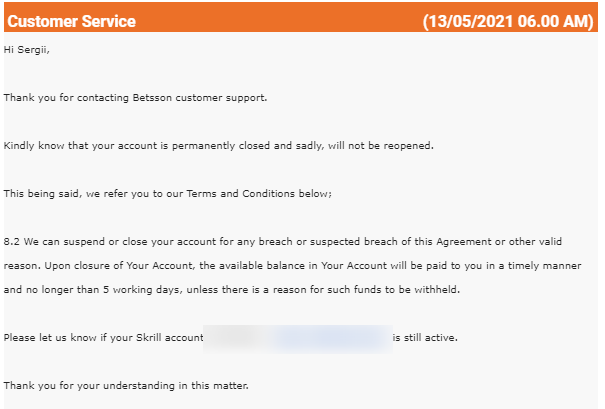Click the words will not be reopened

pyautogui.click(x=380, y=146)
